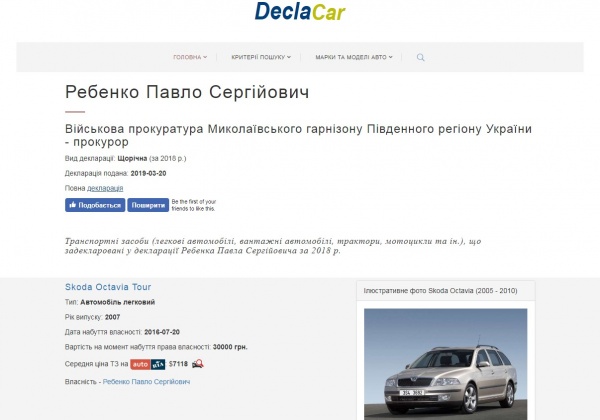The image size is (600, 420).
Task: Click the Skoda Octavia illustrative photo
Action: [445, 364]
